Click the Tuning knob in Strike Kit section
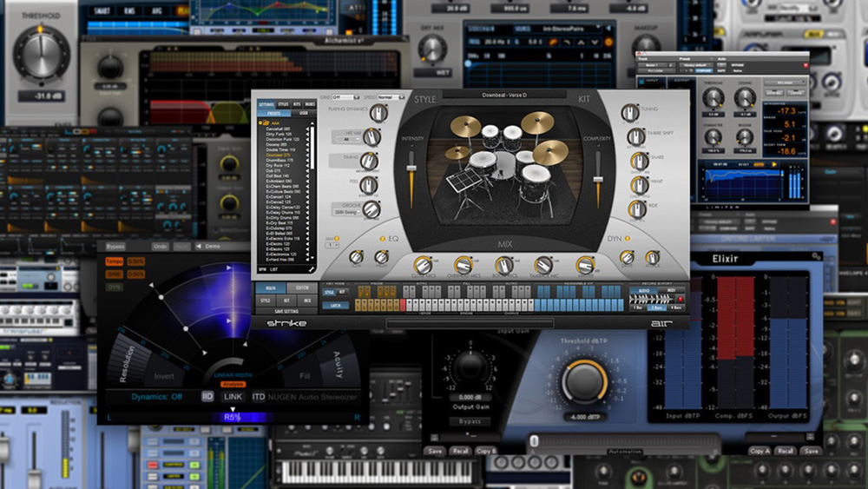The width and height of the screenshot is (868, 489). (x=630, y=113)
